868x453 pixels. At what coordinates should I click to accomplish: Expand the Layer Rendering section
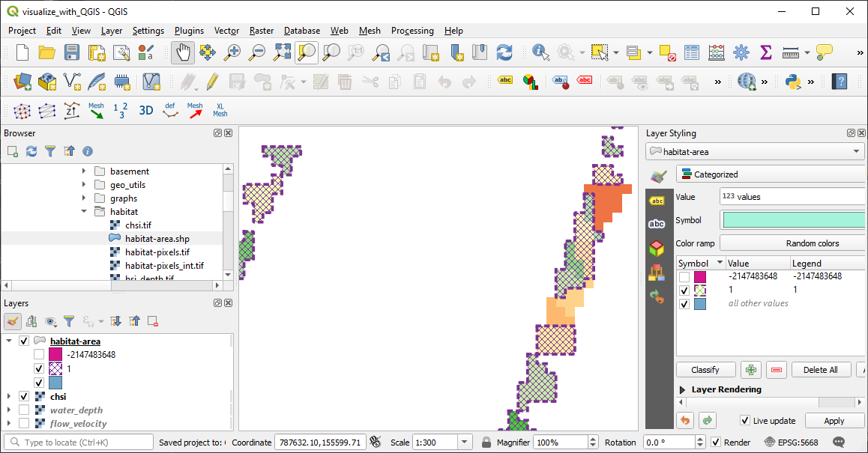click(682, 389)
